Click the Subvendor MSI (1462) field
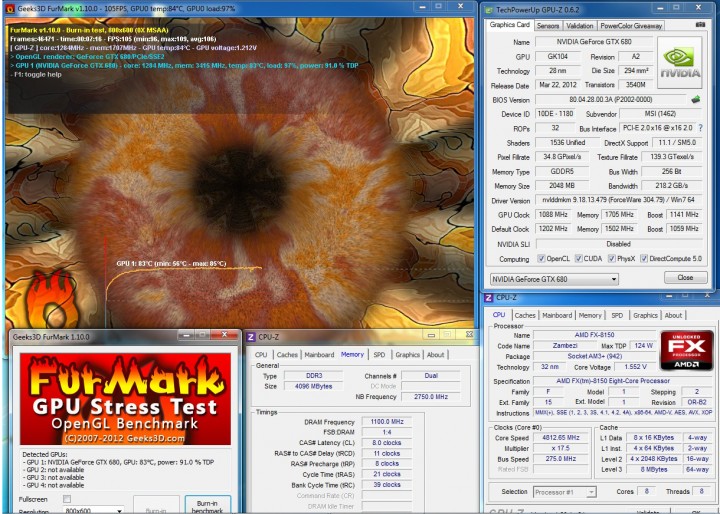 (x=660, y=113)
